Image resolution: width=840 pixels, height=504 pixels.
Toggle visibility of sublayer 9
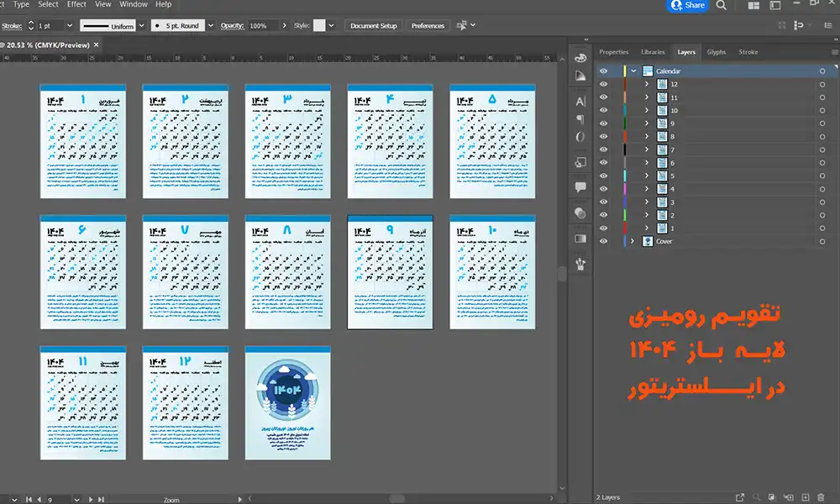[604, 123]
